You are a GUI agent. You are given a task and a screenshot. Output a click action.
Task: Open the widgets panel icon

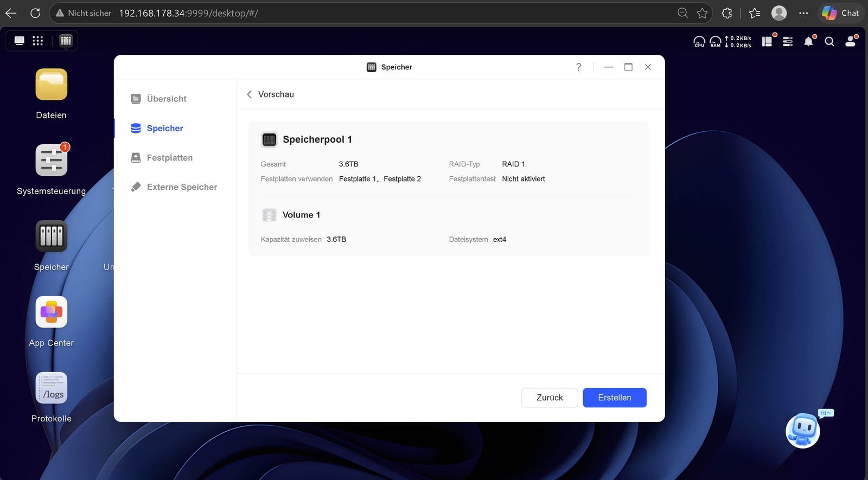point(767,41)
